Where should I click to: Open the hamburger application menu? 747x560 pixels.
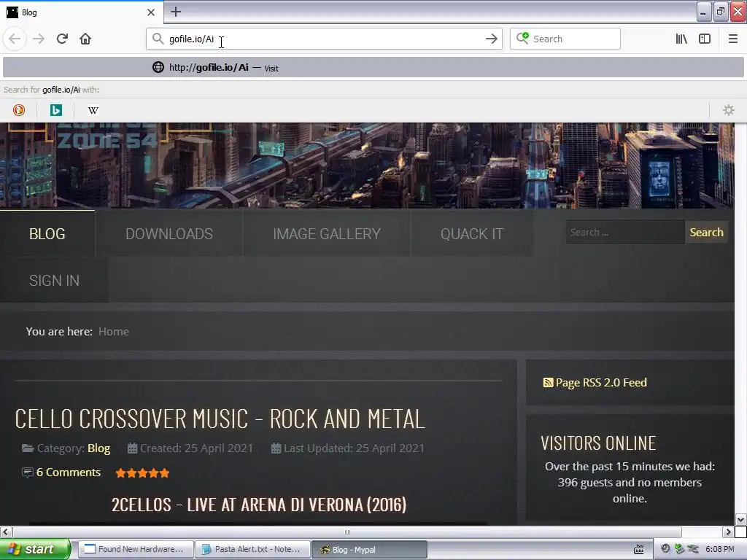pyautogui.click(x=732, y=39)
